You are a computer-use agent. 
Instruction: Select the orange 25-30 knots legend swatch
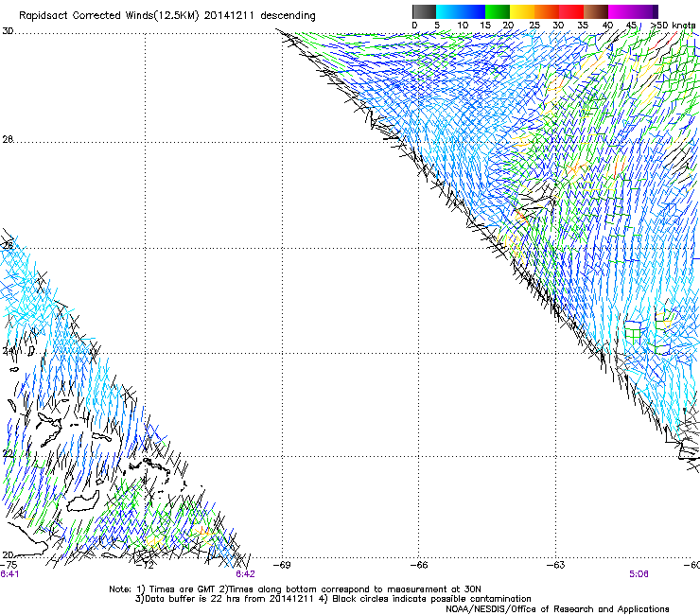[547, 11]
